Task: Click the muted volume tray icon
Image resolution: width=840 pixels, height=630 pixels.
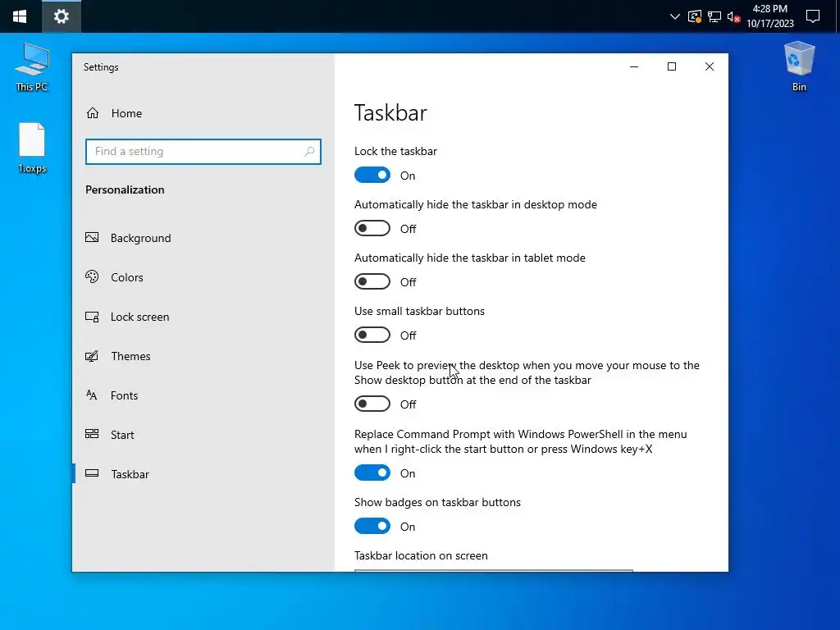Action: [x=734, y=16]
